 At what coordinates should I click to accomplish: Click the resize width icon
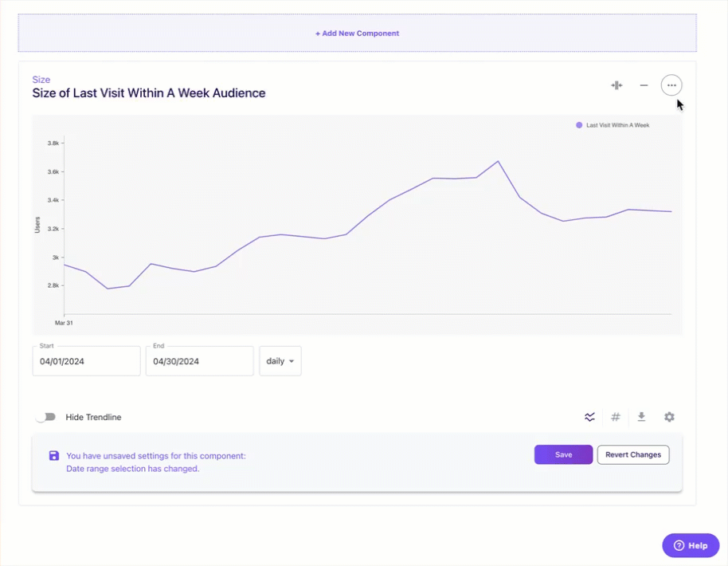(616, 85)
